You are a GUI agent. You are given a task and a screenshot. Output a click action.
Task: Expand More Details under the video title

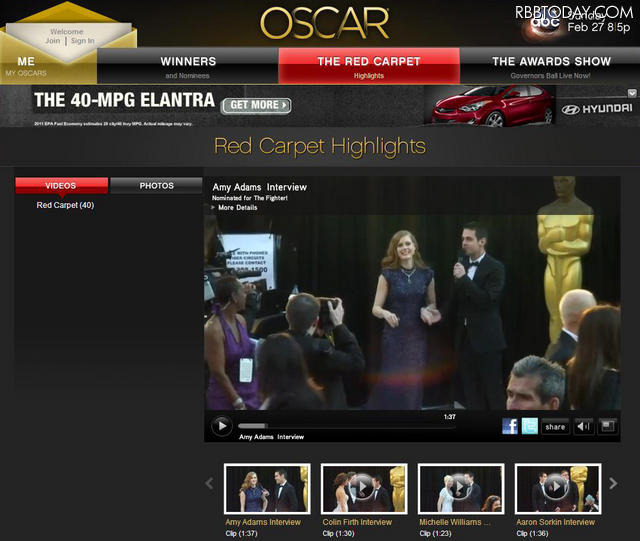coord(235,208)
